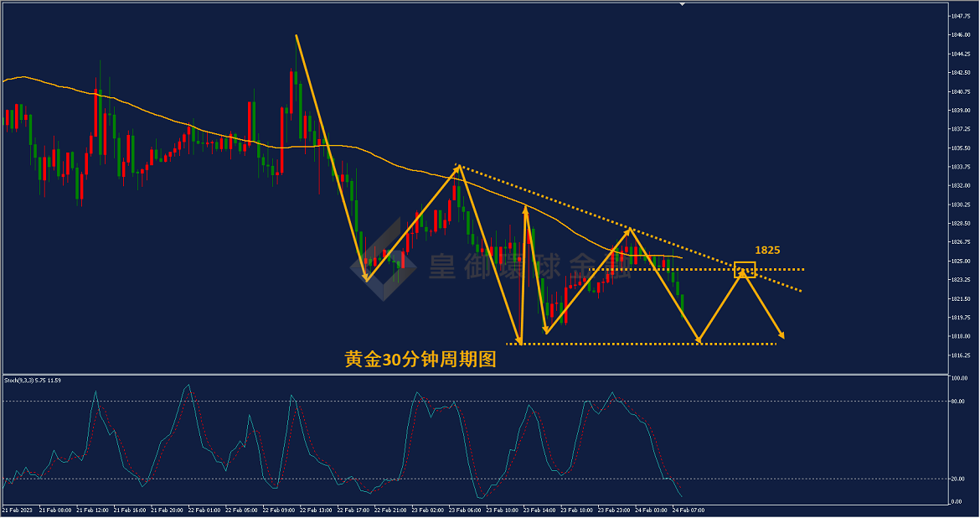This screenshot has height=518, width=980.
Task: Click the 22 Feb 13:00 time label
Action: 317,510
